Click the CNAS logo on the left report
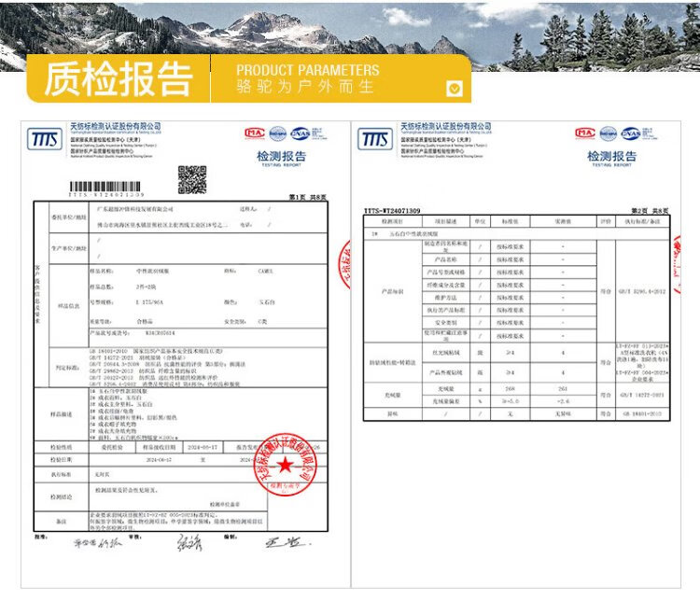The height and width of the screenshot is (601, 700). click(301, 133)
